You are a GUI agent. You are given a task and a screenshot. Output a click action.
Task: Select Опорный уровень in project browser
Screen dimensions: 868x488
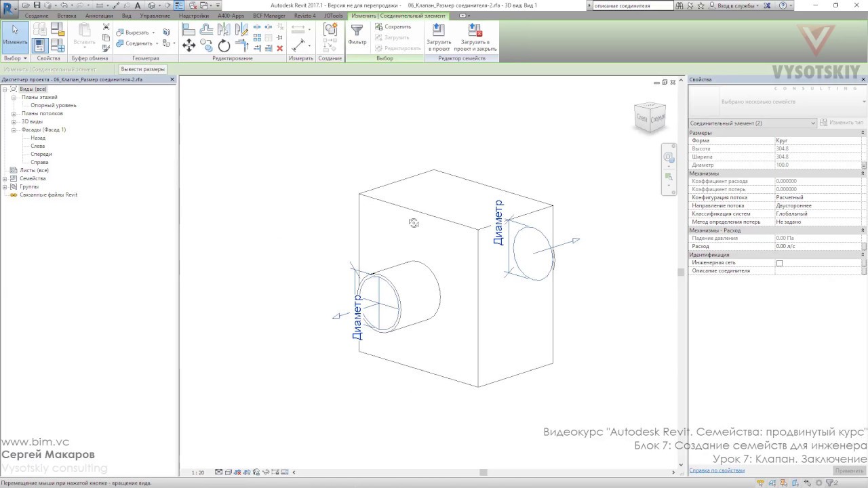point(54,105)
